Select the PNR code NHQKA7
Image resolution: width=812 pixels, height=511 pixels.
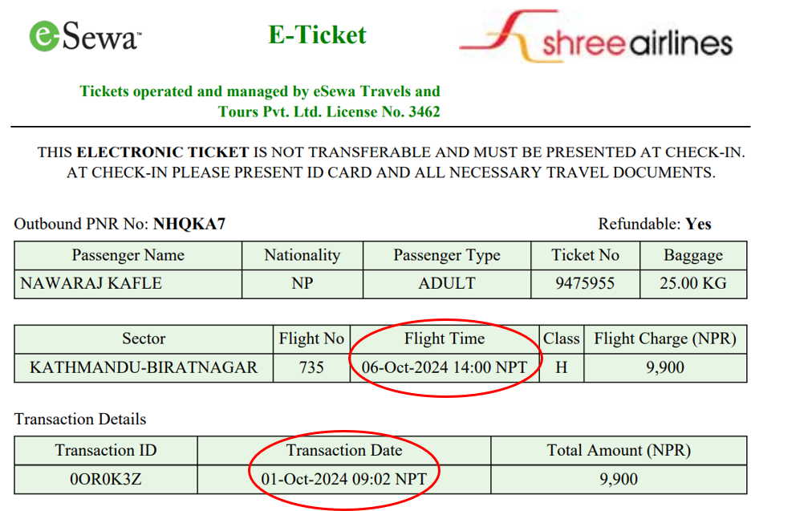(189, 224)
